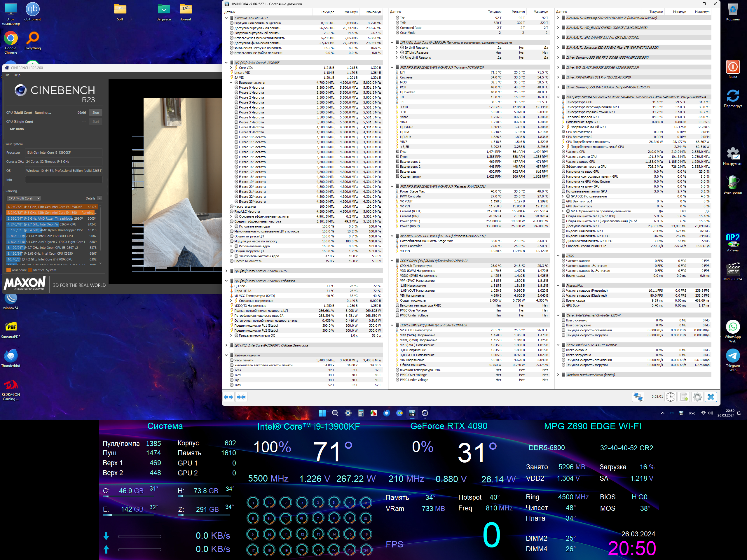
Task: Click the Cinebench Info input field
Action: coord(64,180)
